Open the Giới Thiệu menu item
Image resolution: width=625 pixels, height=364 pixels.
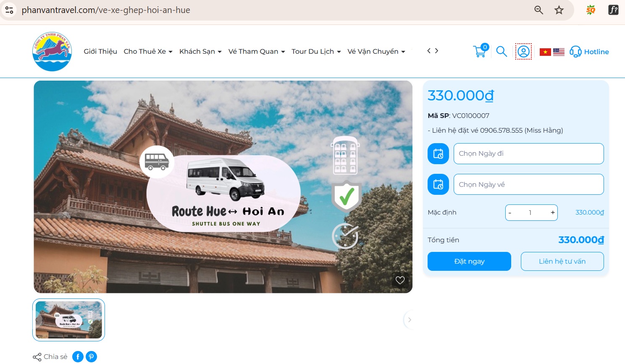click(100, 51)
